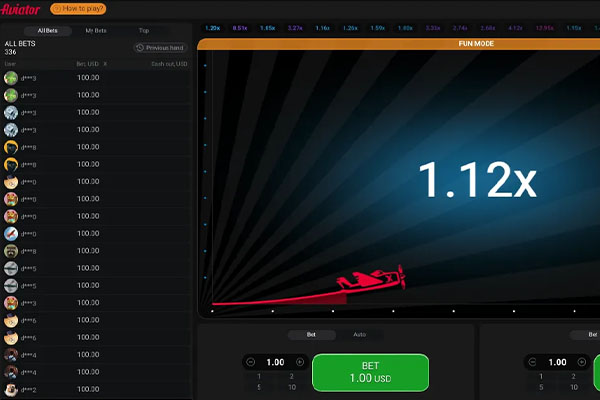Show the Previous hand results
This screenshot has width=600, height=400.
(161, 47)
